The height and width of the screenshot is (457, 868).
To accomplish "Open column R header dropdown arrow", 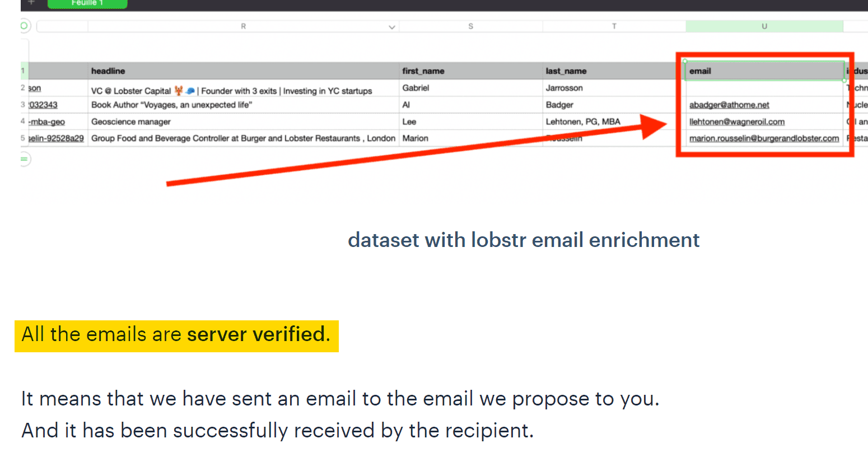I will [x=392, y=27].
